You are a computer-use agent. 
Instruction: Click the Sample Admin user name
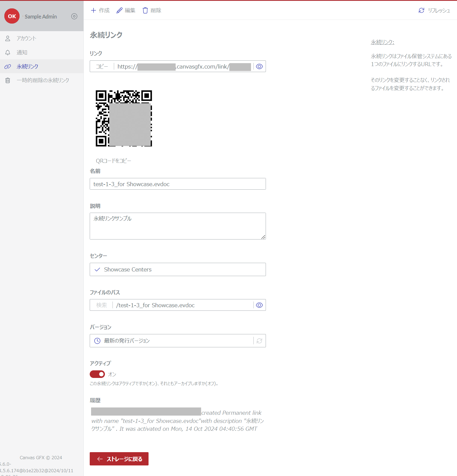click(41, 17)
